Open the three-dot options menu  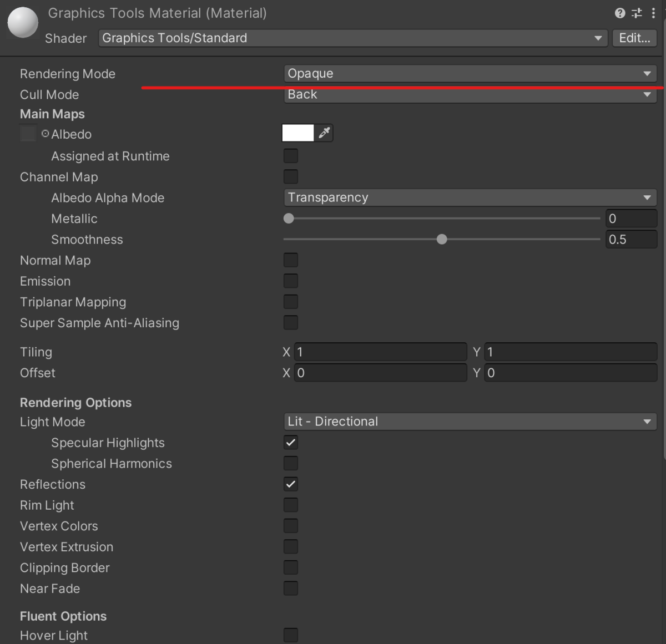653,13
